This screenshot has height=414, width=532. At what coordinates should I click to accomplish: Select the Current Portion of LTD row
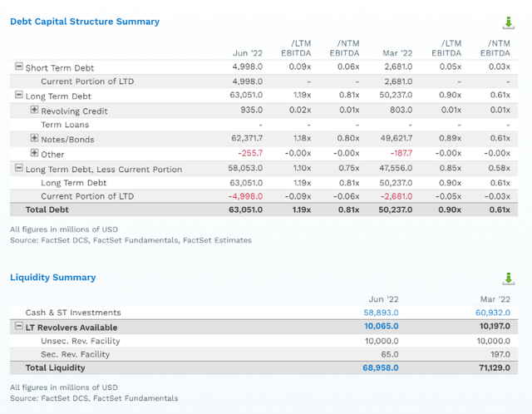click(87, 81)
